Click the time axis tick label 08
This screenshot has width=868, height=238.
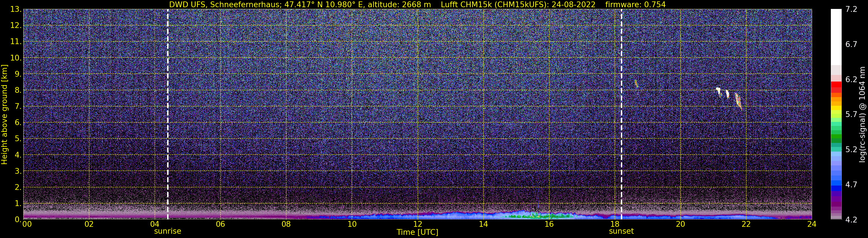[286, 224]
